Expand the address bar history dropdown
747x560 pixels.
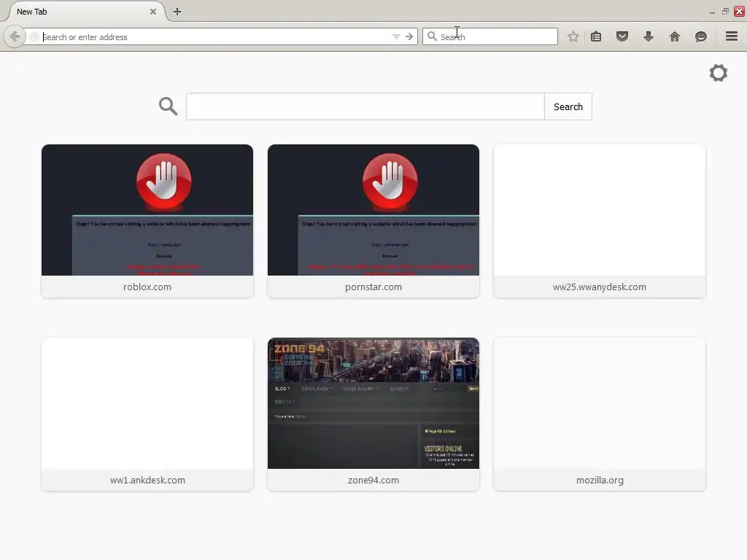coord(396,36)
